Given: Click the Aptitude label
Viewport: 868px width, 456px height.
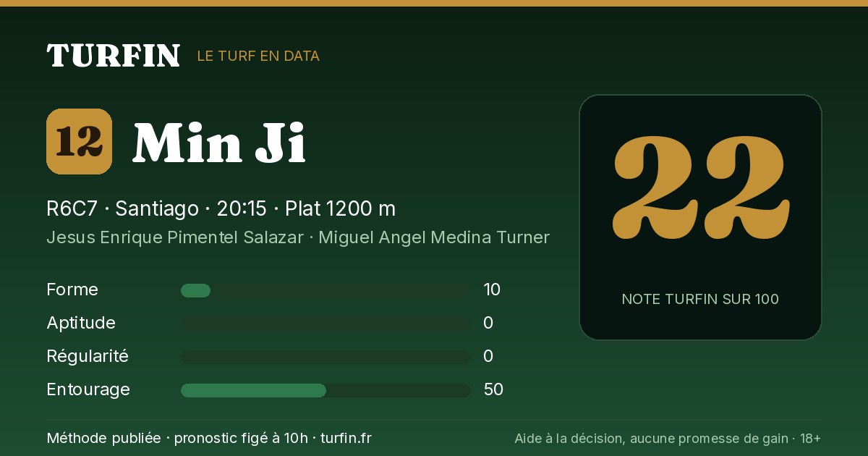Looking at the screenshot, I should (81, 323).
